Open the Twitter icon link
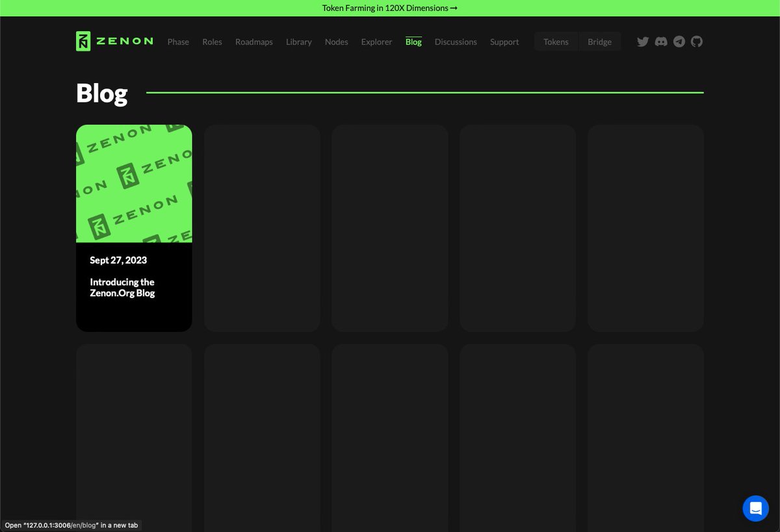This screenshot has width=780, height=532. click(x=643, y=42)
